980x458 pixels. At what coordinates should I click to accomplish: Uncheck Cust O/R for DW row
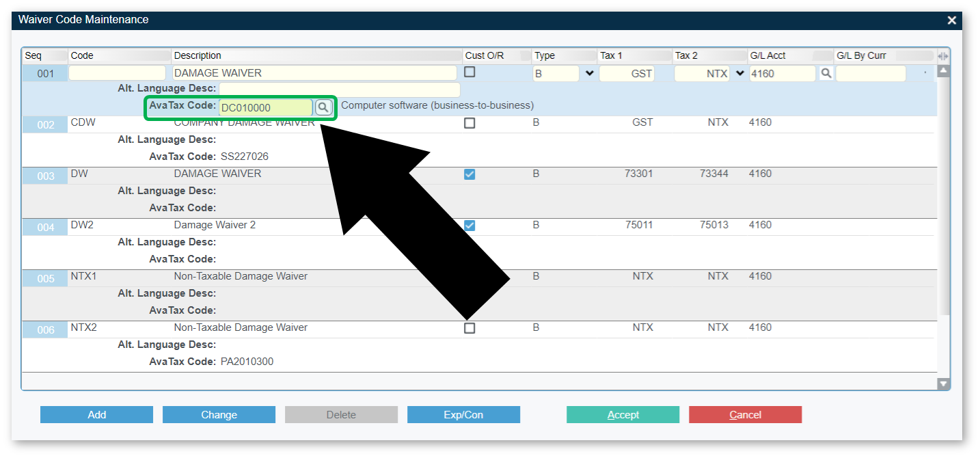tap(469, 174)
